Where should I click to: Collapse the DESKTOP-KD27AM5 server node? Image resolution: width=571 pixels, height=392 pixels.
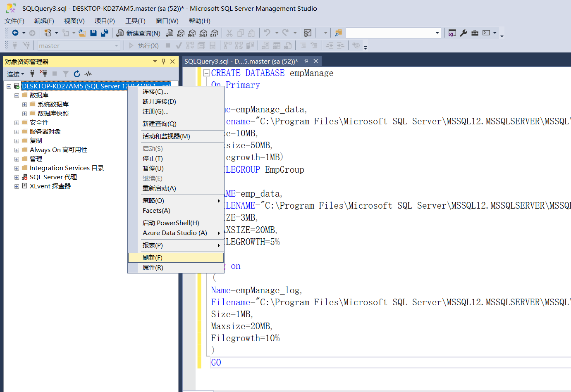tap(9, 86)
